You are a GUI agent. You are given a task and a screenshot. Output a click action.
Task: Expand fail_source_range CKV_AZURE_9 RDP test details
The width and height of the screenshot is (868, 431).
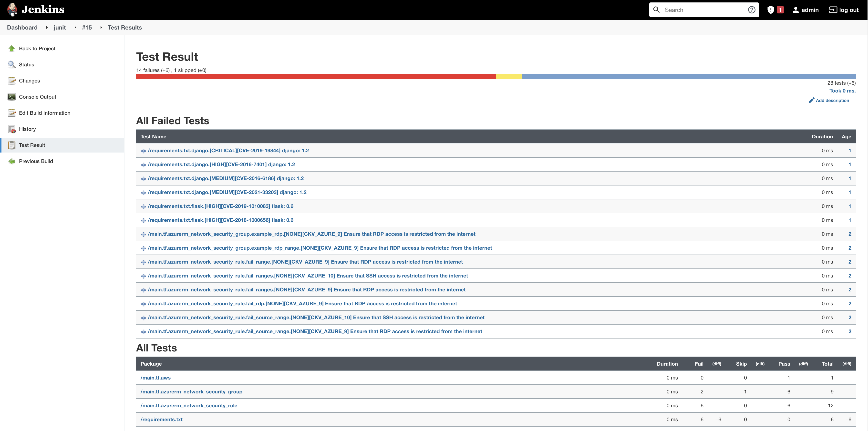tap(143, 332)
